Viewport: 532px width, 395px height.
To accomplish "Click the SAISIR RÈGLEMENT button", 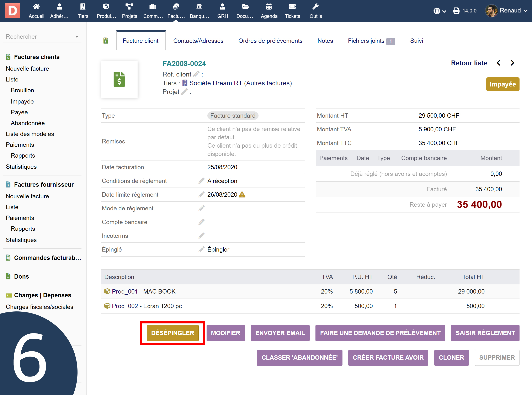I will (x=485, y=333).
